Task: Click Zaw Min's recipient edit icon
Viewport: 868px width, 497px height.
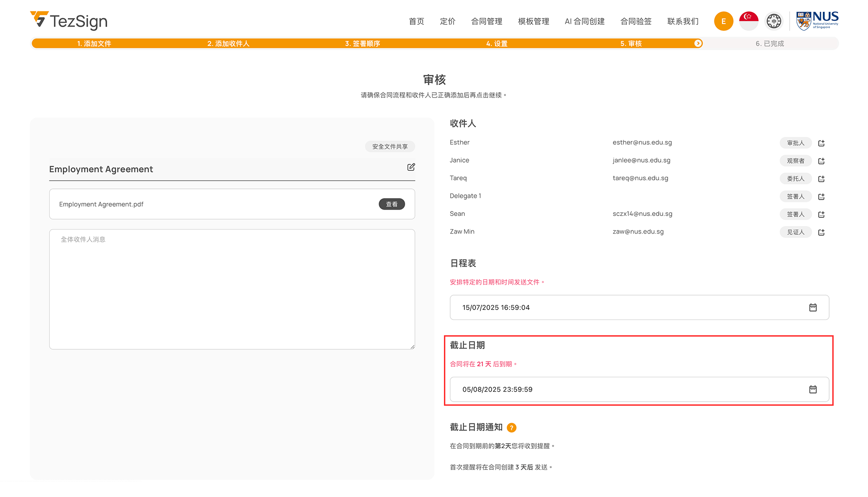Action: tap(821, 232)
